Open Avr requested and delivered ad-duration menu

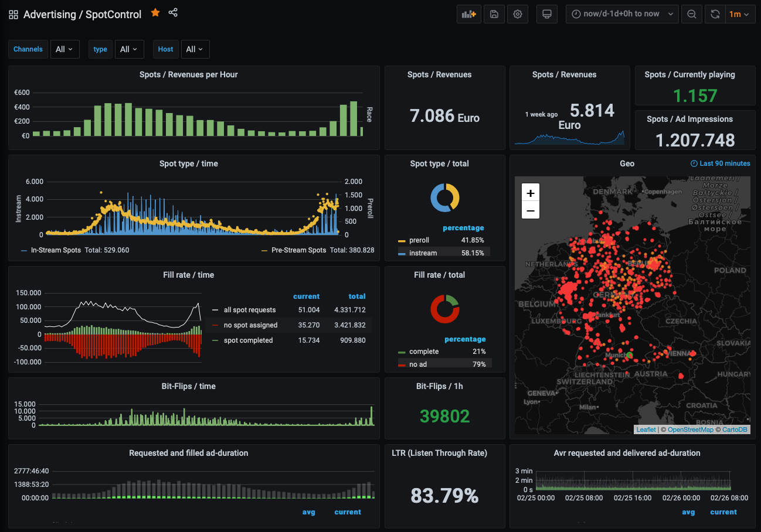[x=627, y=453]
